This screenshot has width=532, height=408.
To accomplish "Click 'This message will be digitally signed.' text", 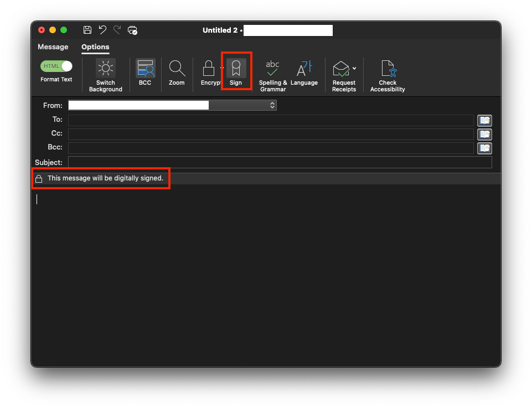I will pos(105,178).
